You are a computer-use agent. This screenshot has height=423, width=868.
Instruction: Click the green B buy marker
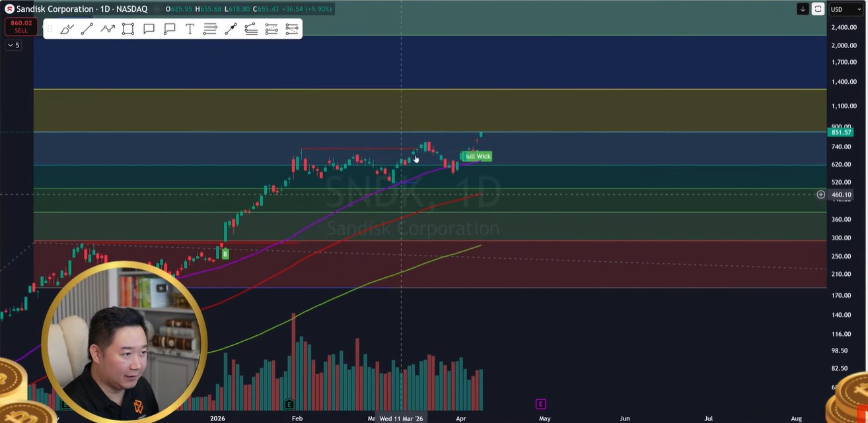click(x=225, y=254)
